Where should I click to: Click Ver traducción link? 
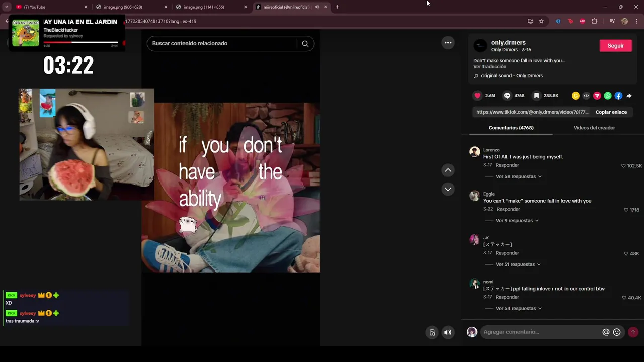point(490,67)
